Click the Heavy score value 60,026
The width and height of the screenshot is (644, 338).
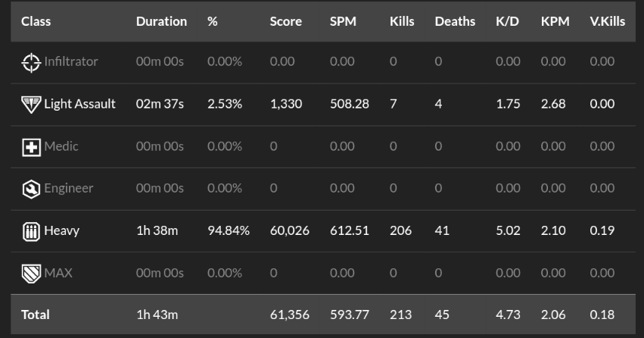pyautogui.click(x=290, y=230)
